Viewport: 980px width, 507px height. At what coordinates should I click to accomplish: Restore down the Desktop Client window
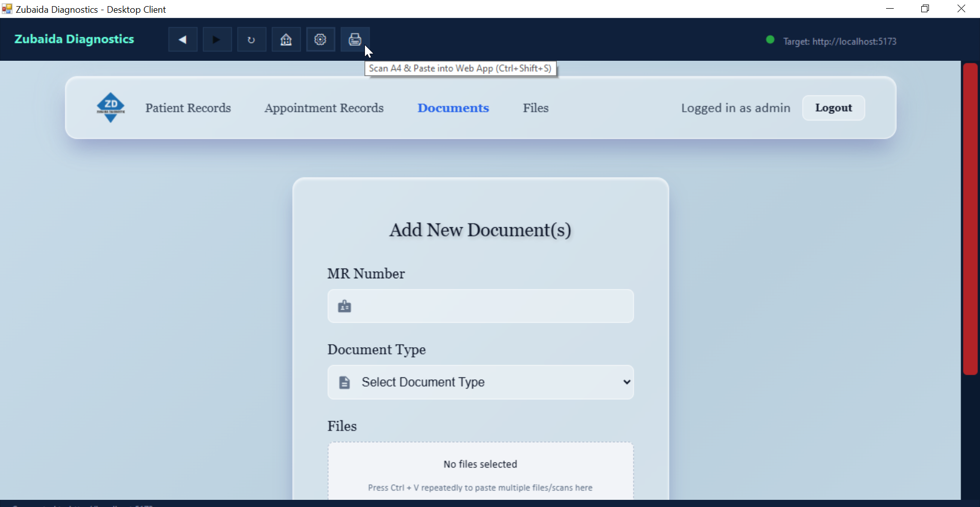tap(925, 9)
